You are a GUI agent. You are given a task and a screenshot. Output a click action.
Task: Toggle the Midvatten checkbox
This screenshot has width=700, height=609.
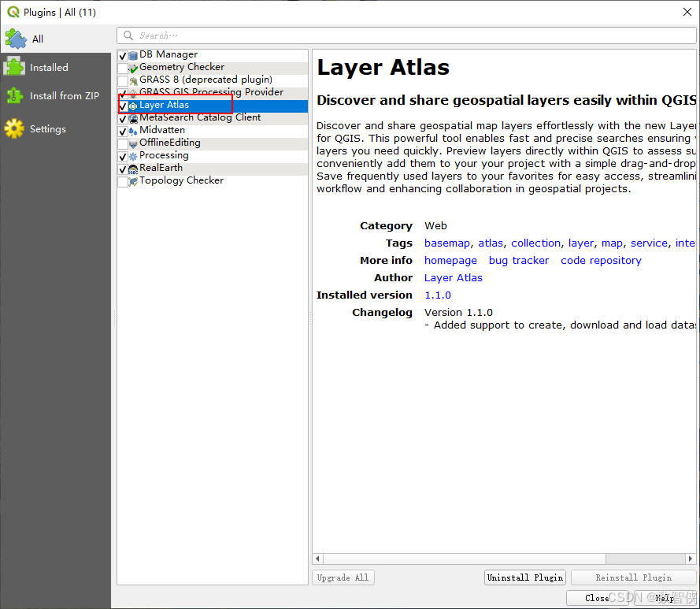tap(123, 132)
